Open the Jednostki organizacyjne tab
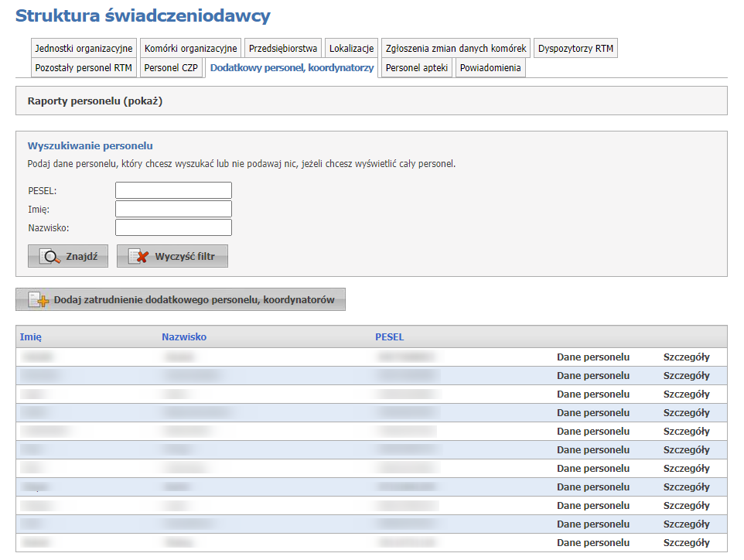Screen dimensions: 744x560 pos(84,48)
